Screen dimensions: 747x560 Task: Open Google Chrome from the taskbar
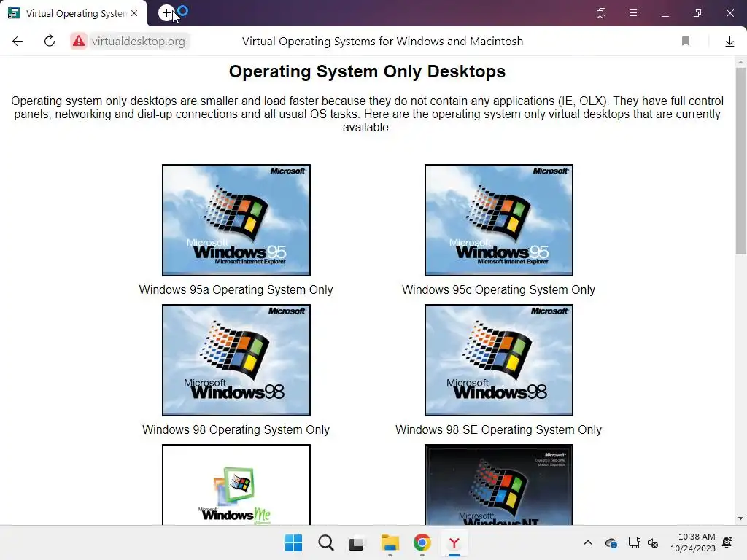[422, 542]
